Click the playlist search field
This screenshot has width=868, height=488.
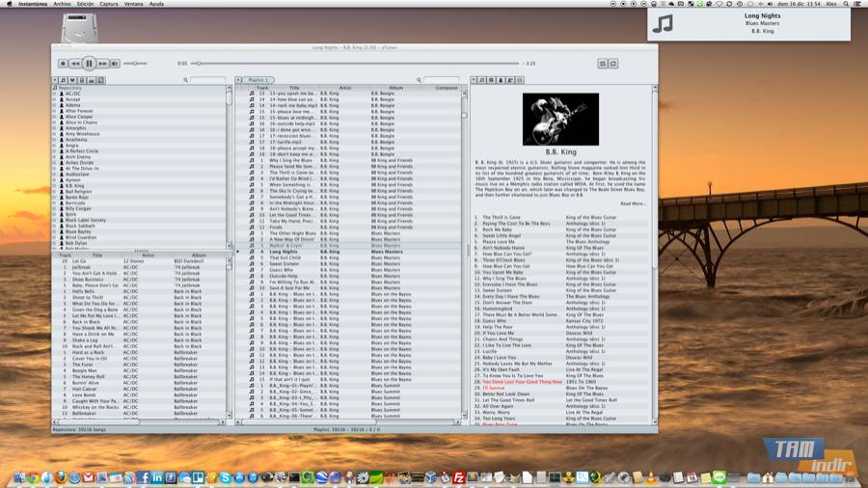coord(442,80)
